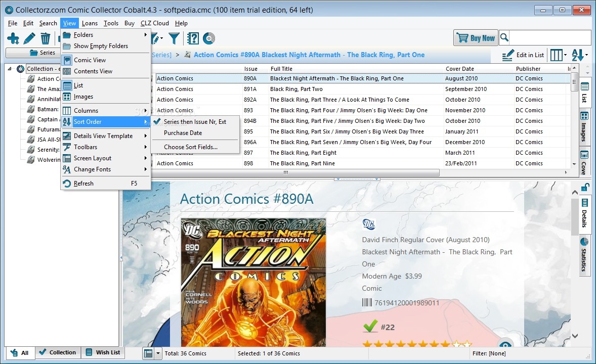The image size is (596, 364).
Task: Select Purchase Date sort order
Action: [x=195, y=133]
